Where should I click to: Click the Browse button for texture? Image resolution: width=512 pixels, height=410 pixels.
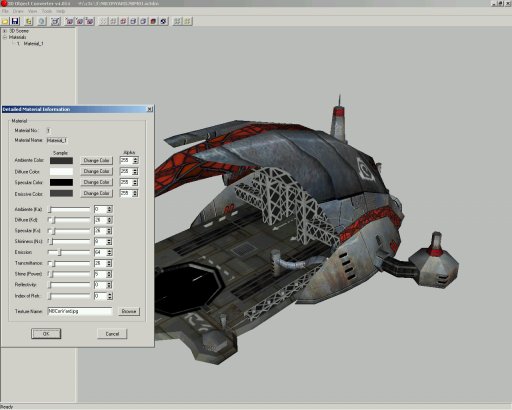129,311
